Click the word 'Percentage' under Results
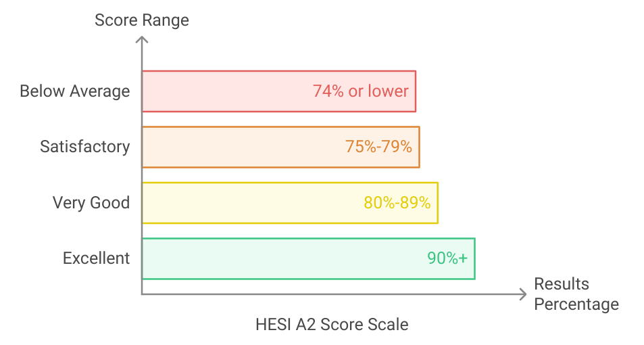Image resolution: width=644 pixels, height=345 pixels. tap(576, 304)
